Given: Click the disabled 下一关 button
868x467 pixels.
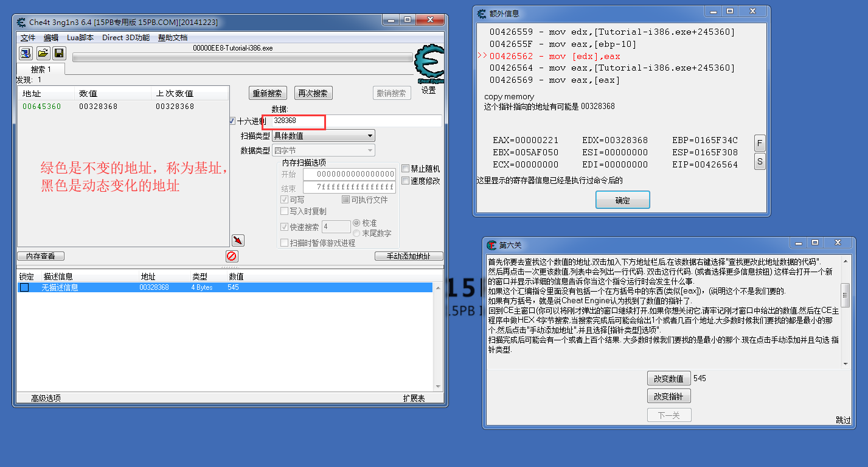Looking at the screenshot, I should click(668, 415).
